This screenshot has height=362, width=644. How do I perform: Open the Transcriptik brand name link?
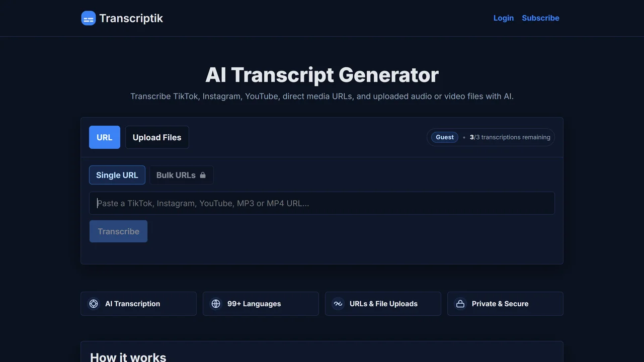click(x=131, y=18)
